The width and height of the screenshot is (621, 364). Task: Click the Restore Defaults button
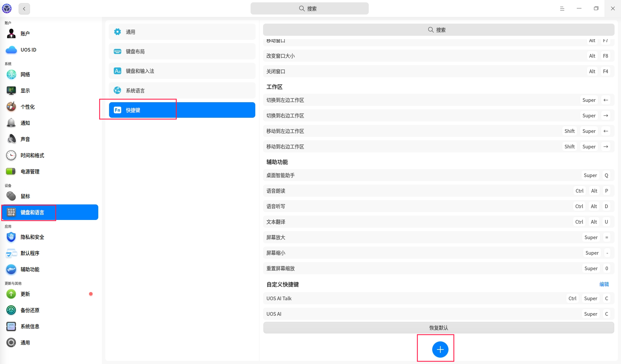click(x=439, y=328)
